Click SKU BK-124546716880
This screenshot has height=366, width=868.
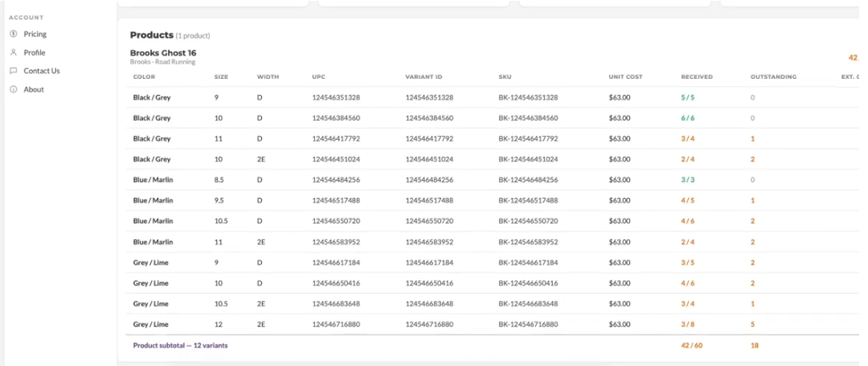pyautogui.click(x=528, y=324)
